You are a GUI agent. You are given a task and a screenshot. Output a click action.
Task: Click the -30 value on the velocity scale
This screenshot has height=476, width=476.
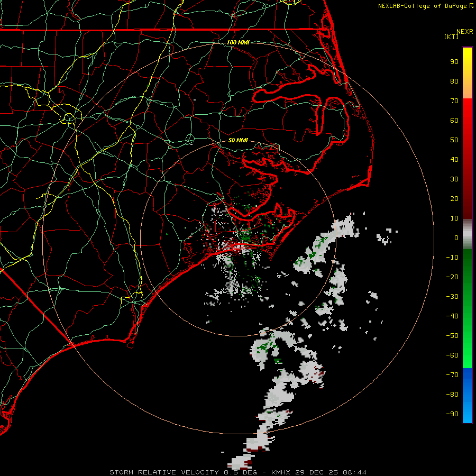pos(452,297)
